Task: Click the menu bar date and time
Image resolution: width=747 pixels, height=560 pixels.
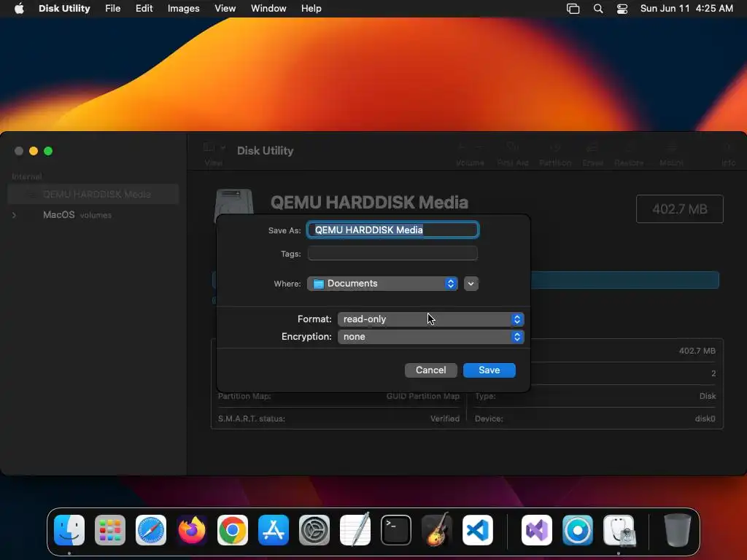Action: coord(686,9)
